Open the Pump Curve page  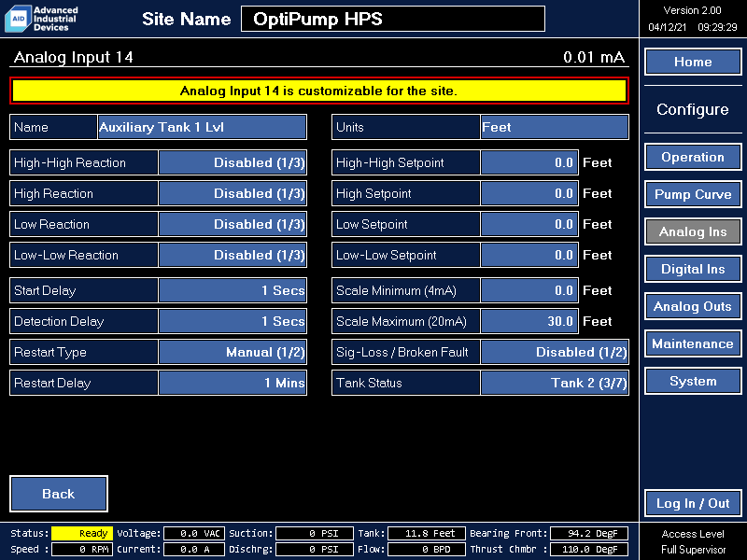(693, 194)
